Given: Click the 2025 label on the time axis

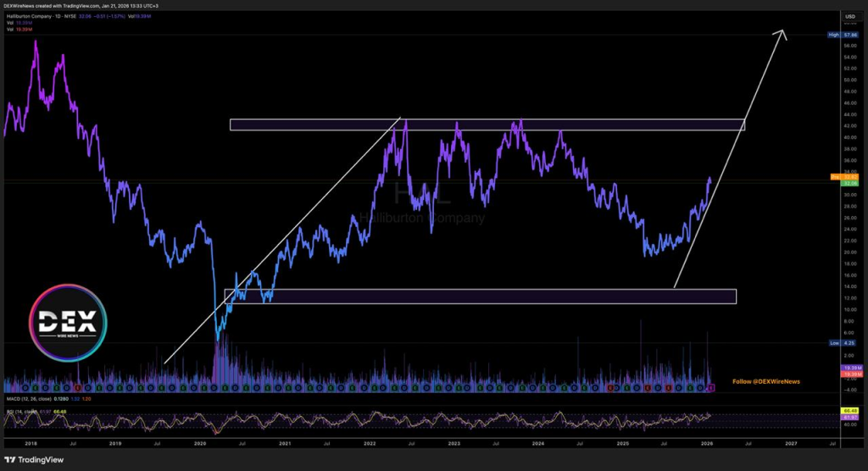Looking at the screenshot, I should [x=623, y=444].
